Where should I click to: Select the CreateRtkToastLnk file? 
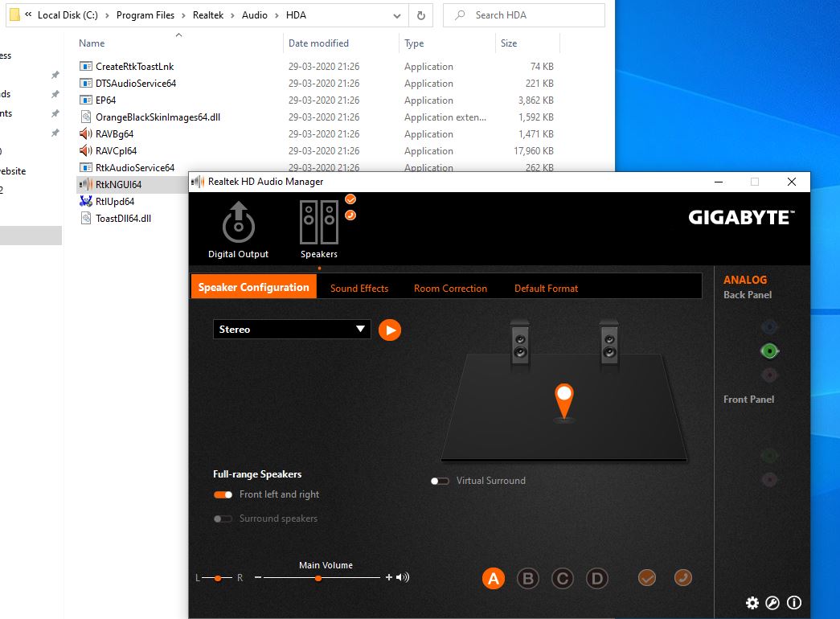[x=134, y=67]
